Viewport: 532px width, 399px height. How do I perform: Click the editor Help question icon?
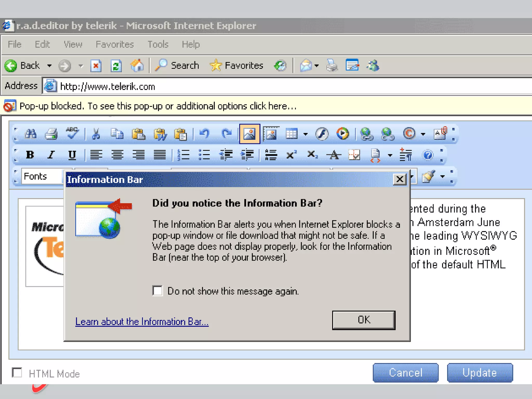[x=428, y=155]
